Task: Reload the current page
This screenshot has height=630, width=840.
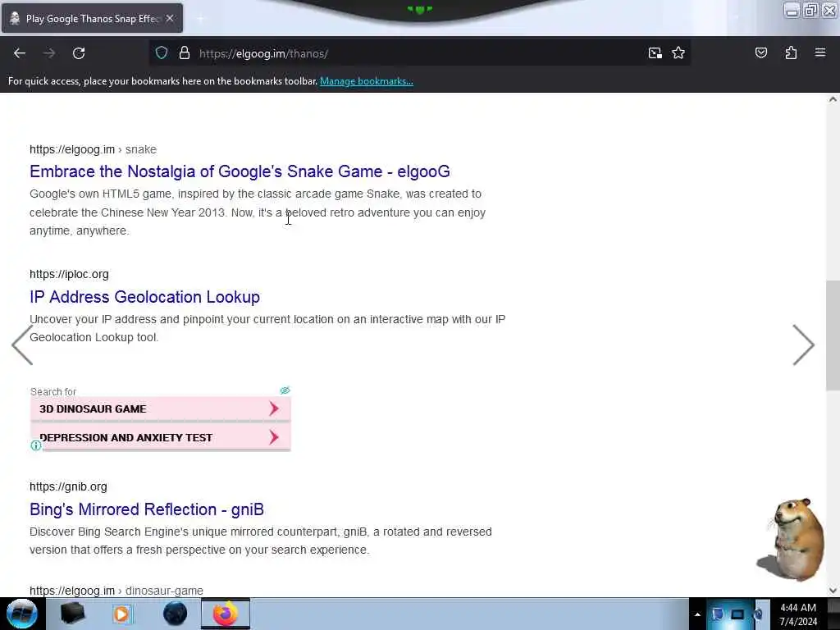Action: pyautogui.click(x=79, y=53)
